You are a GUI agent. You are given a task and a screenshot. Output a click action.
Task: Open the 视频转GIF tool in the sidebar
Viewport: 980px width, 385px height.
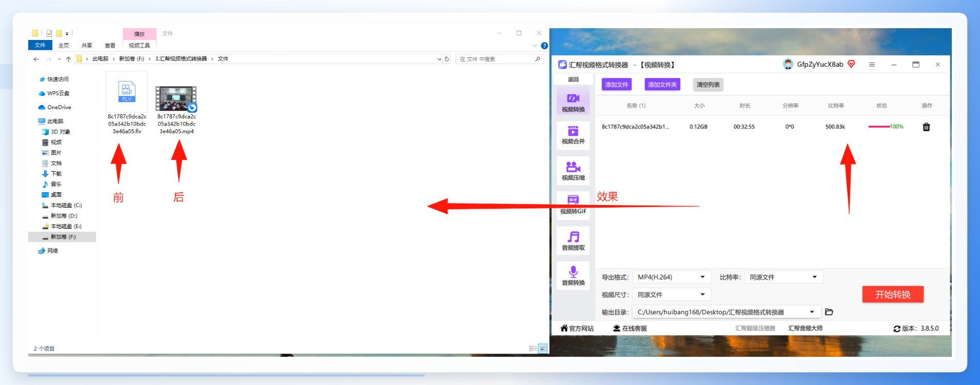coord(573,205)
